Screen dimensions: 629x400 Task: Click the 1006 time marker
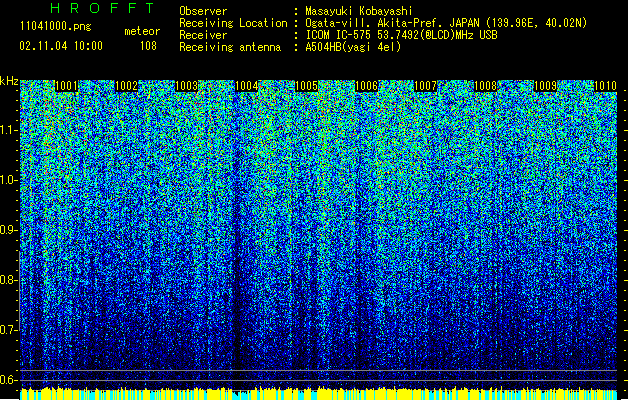coord(367,86)
